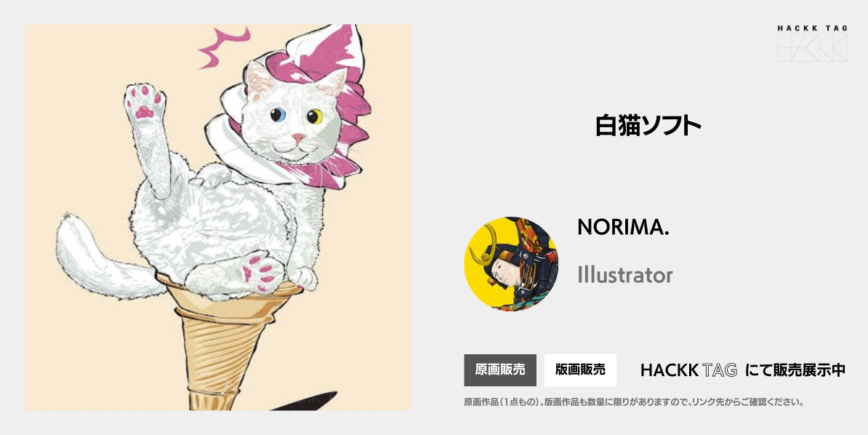
Task: Click the cat's pink nose
Action: (x=298, y=137)
